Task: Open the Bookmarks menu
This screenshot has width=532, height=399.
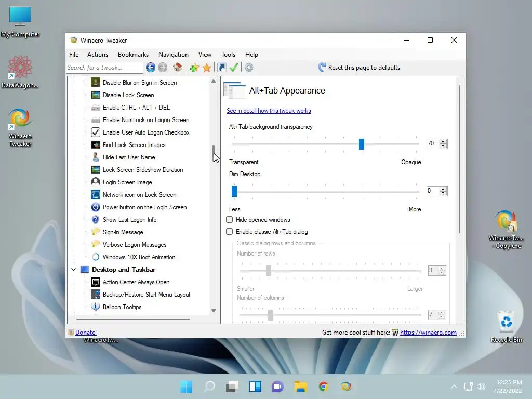Action: point(133,54)
